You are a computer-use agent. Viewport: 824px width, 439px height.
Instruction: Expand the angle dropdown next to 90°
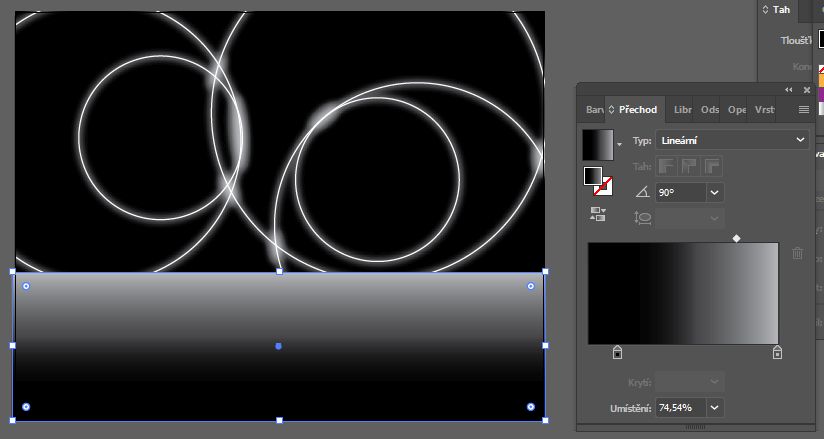point(714,192)
